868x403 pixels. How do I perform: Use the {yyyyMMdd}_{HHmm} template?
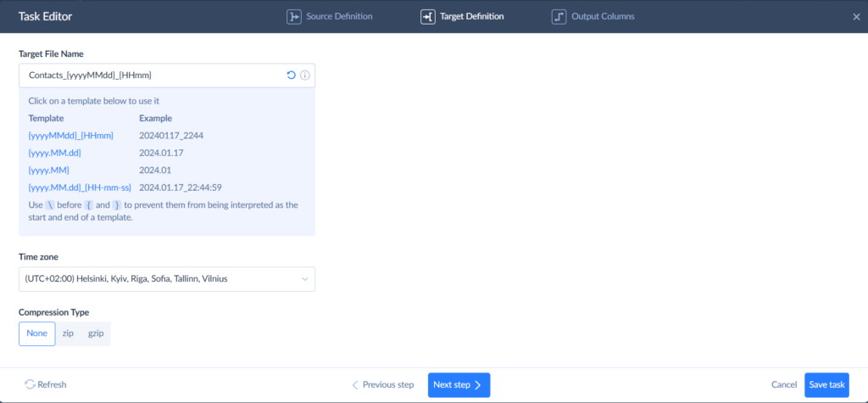71,135
